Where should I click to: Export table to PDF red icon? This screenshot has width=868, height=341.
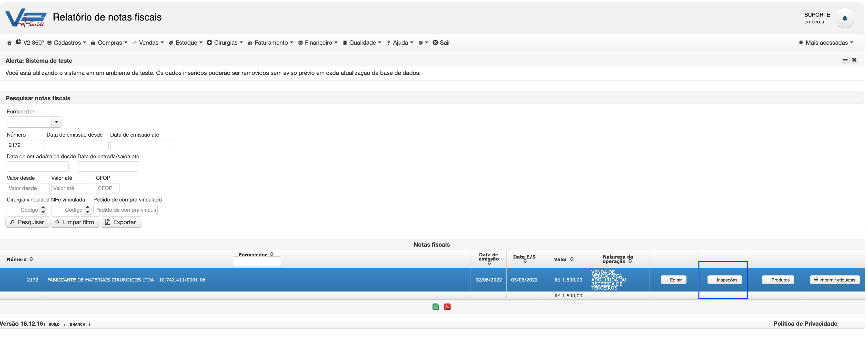[x=447, y=307]
